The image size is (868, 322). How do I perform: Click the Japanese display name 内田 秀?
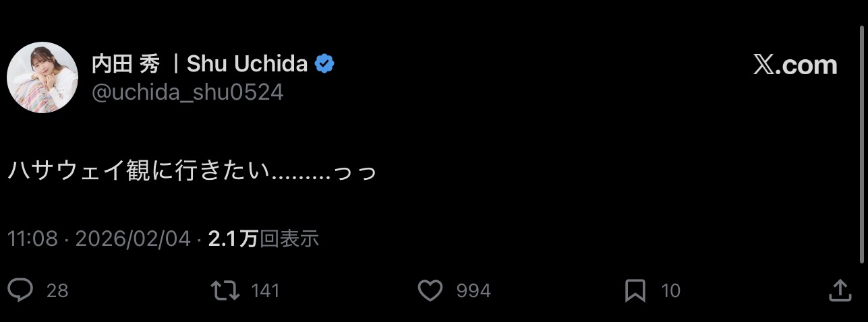126,64
